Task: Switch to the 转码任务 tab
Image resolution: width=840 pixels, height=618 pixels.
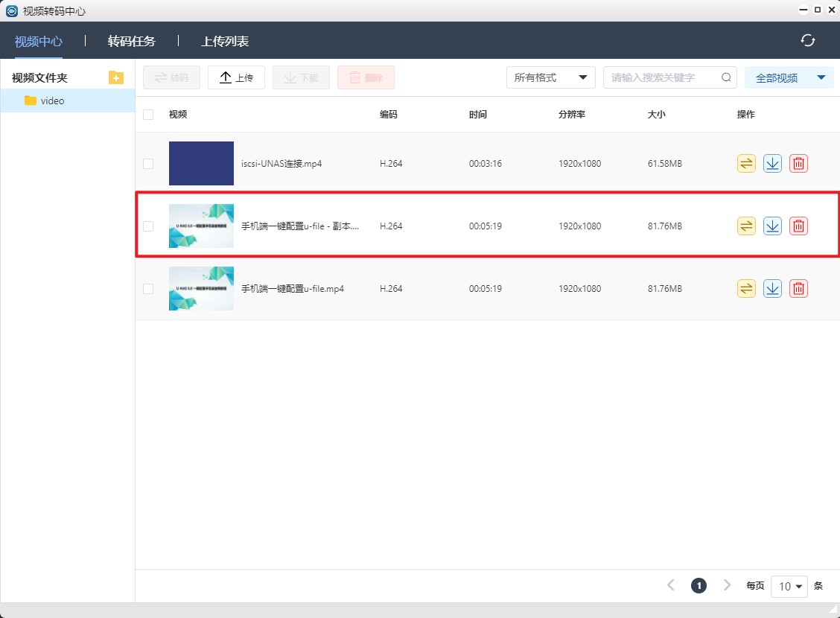Action: (x=131, y=41)
